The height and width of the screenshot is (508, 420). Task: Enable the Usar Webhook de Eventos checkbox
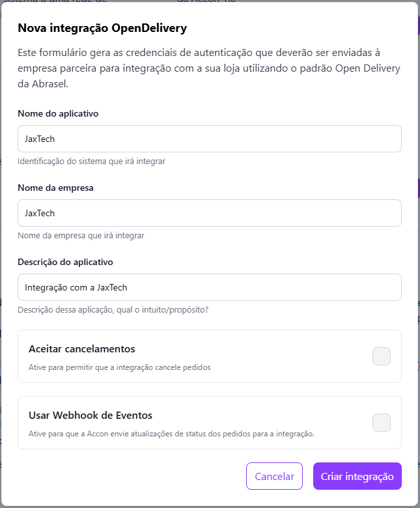381,423
